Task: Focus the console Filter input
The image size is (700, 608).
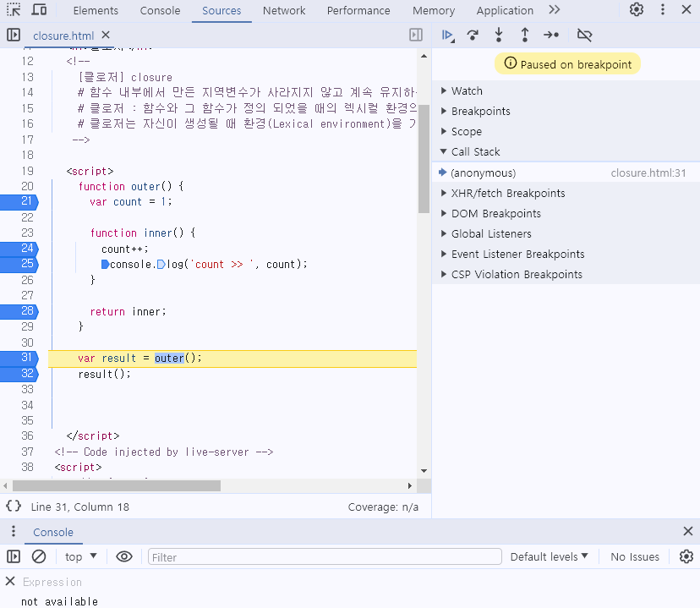Action: 325,557
